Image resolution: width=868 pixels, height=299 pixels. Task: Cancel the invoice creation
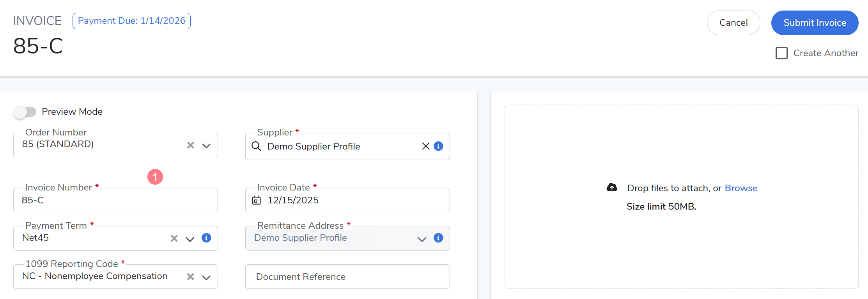(733, 23)
